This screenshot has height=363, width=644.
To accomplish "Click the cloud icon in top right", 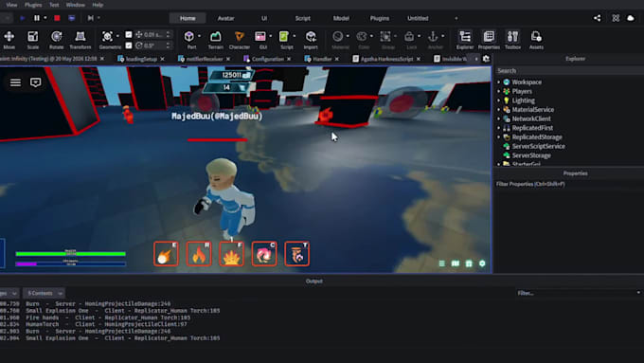I will point(631,18).
